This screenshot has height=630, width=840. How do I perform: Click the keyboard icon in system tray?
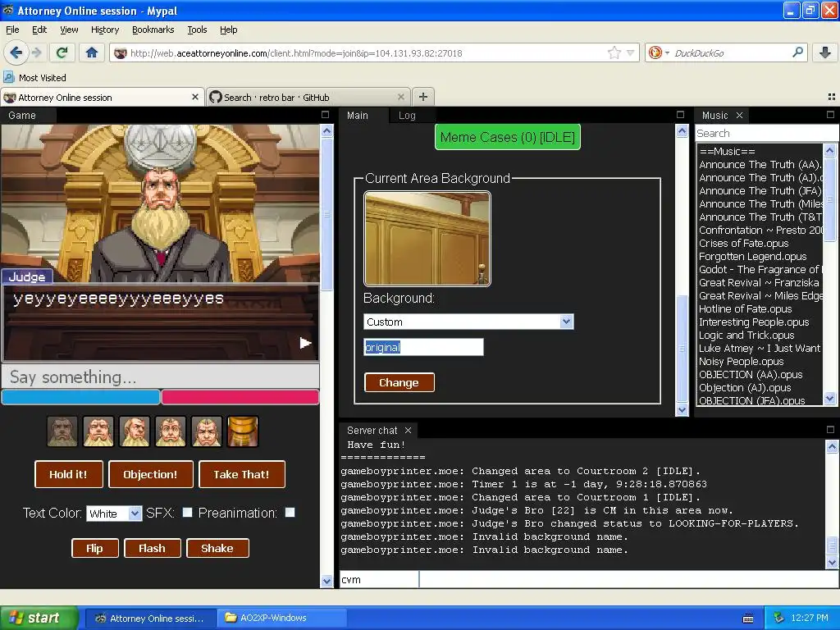pyautogui.click(x=748, y=619)
